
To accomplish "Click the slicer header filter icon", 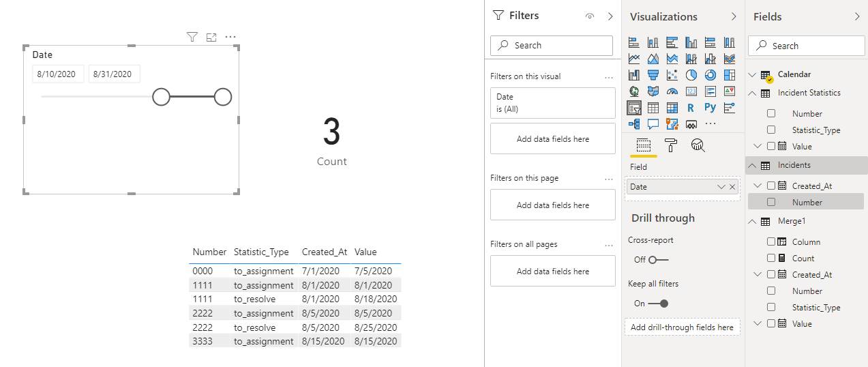I will point(192,37).
